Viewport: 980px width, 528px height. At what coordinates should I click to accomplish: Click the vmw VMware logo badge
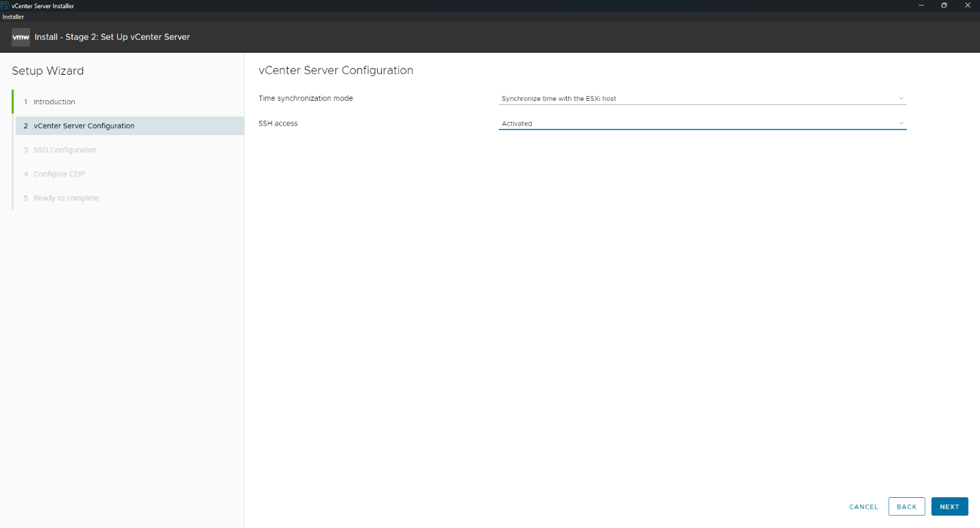[21, 37]
